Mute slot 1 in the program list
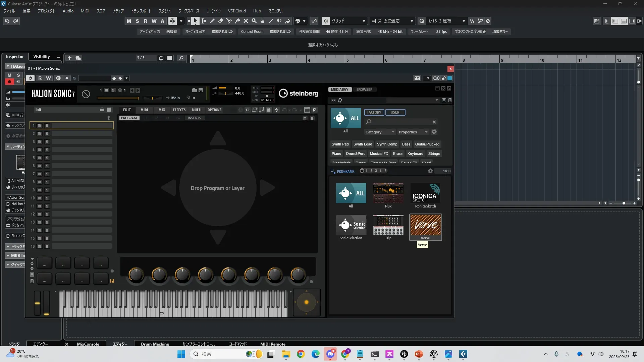The width and height of the screenshot is (644, 362). 39,126
